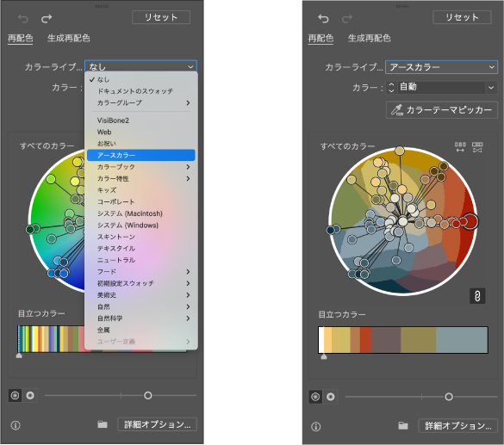The height and width of the screenshot is (445, 504).
Task: Toggle the second wheel display mode in left panel
Action: 30,396
